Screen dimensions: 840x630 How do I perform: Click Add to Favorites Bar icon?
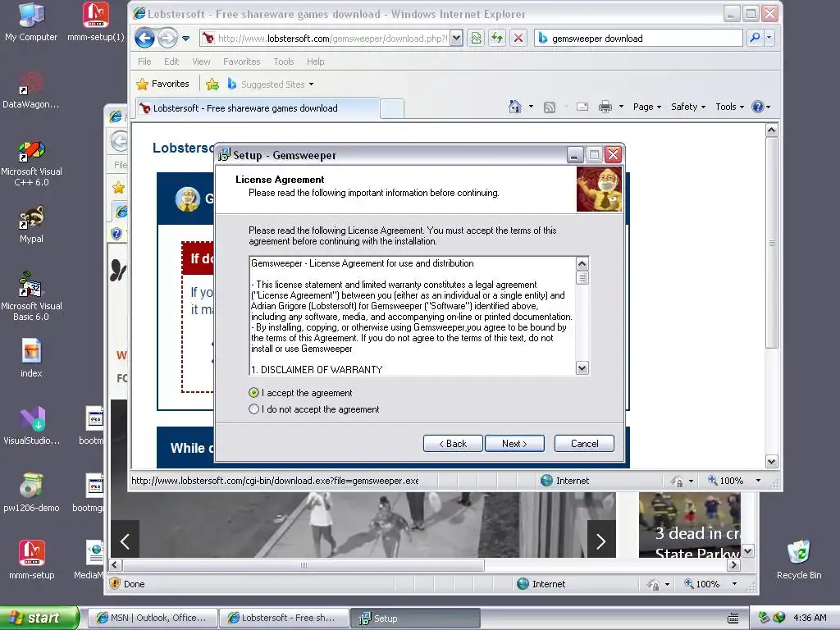coord(212,84)
